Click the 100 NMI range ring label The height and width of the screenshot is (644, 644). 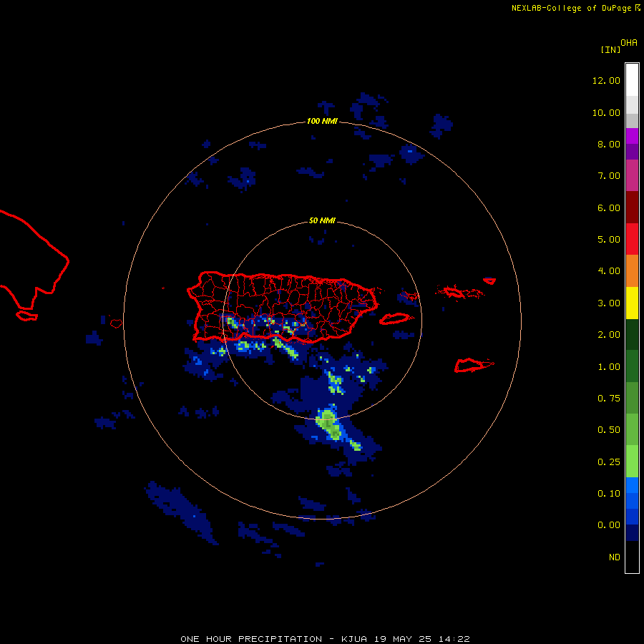(322, 121)
